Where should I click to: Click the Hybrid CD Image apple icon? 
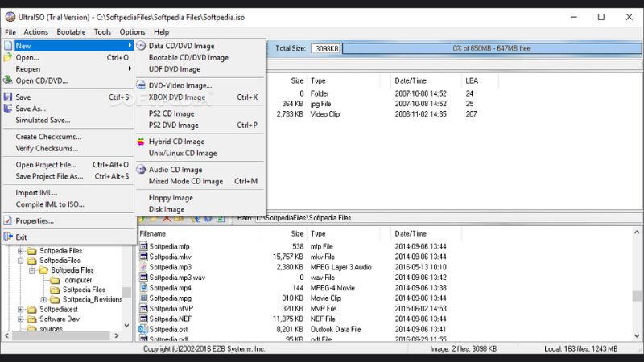point(141,142)
